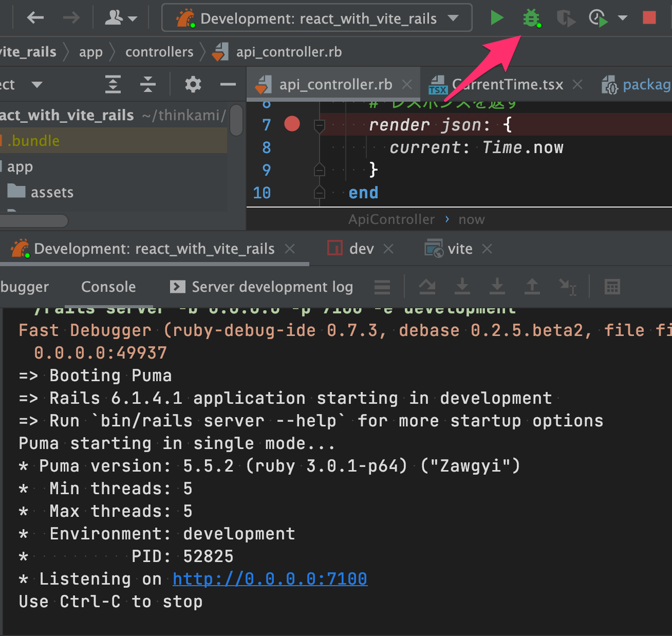Click the red stop button
672x636 pixels.
coord(648,18)
